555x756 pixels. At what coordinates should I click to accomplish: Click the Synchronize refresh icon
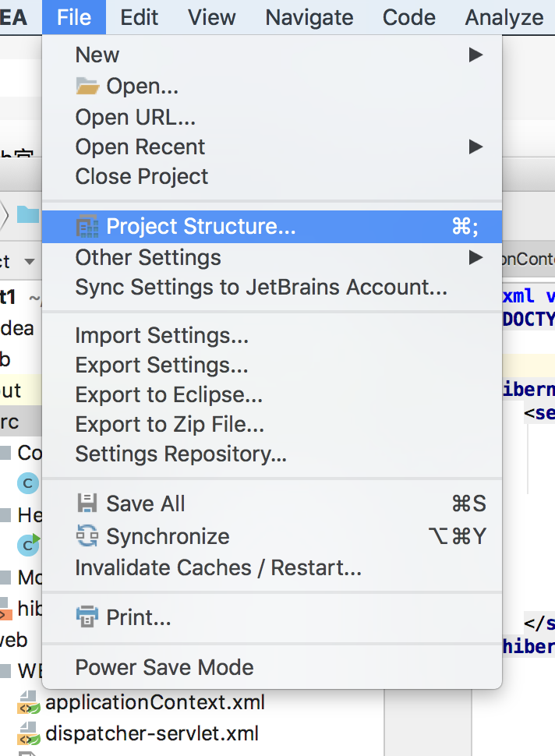(x=87, y=535)
